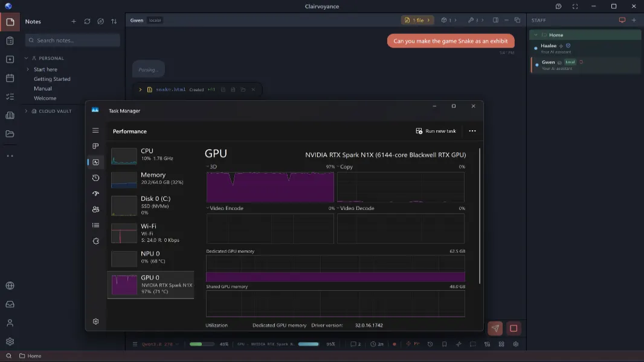Image resolution: width=644 pixels, height=362 pixels.
Task: Open Task Manager Services icon
Action: (95, 241)
